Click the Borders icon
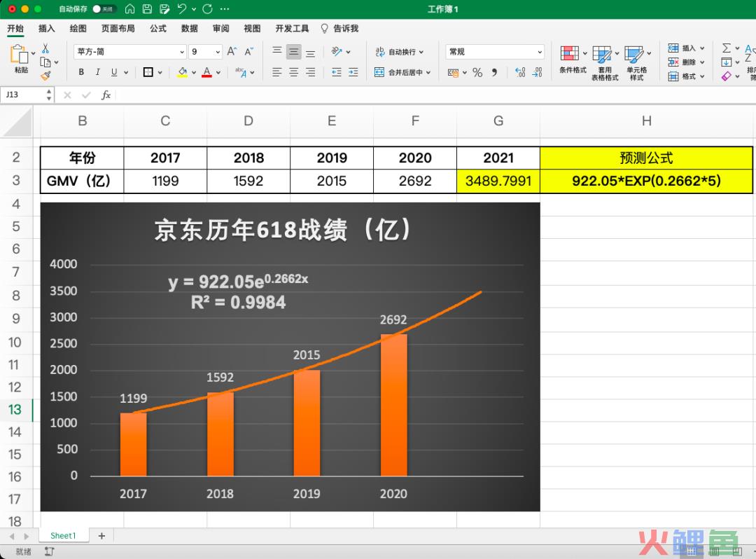Image resolution: width=756 pixels, height=559 pixels. point(148,72)
